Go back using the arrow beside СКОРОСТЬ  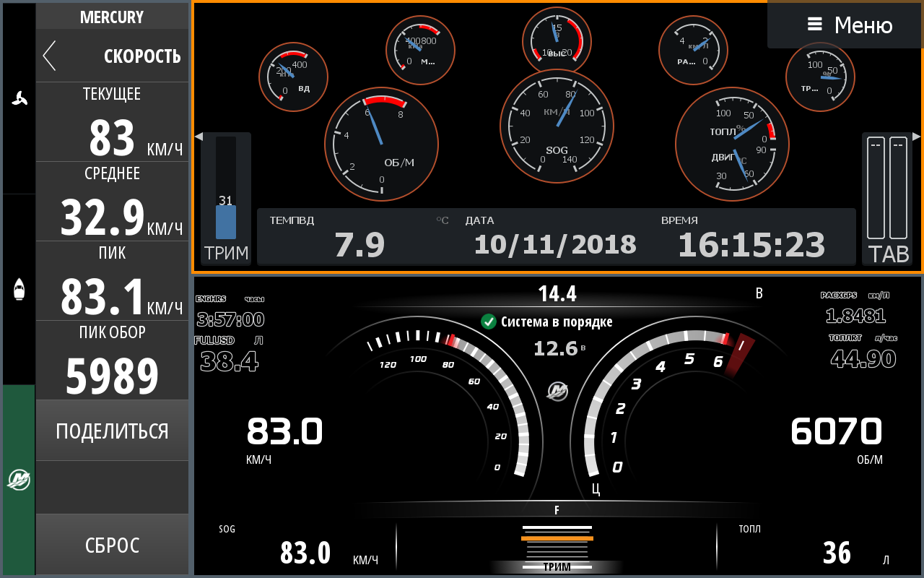(x=49, y=56)
